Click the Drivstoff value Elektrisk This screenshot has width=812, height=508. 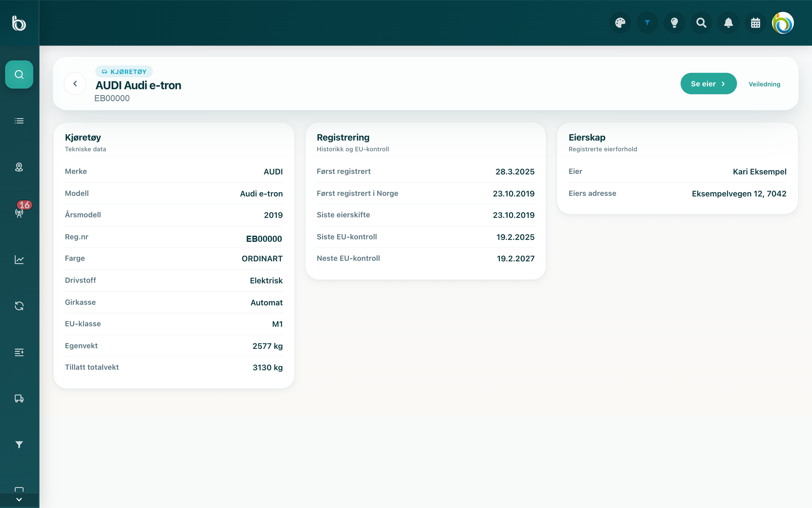click(266, 281)
